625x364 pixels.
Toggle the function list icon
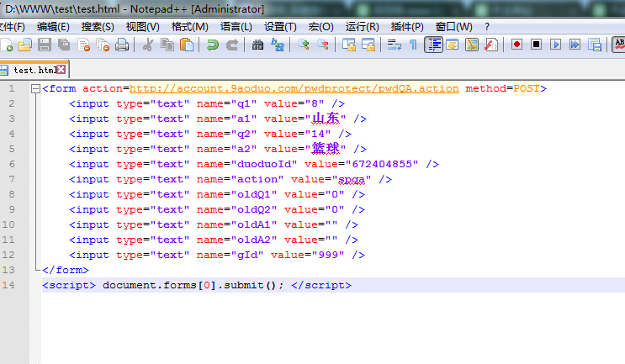coord(491,45)
